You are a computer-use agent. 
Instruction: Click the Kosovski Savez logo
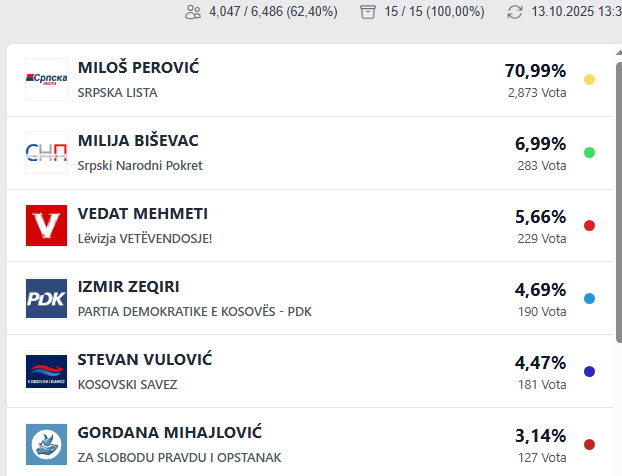pyautogui.click(x=46, y=371)
